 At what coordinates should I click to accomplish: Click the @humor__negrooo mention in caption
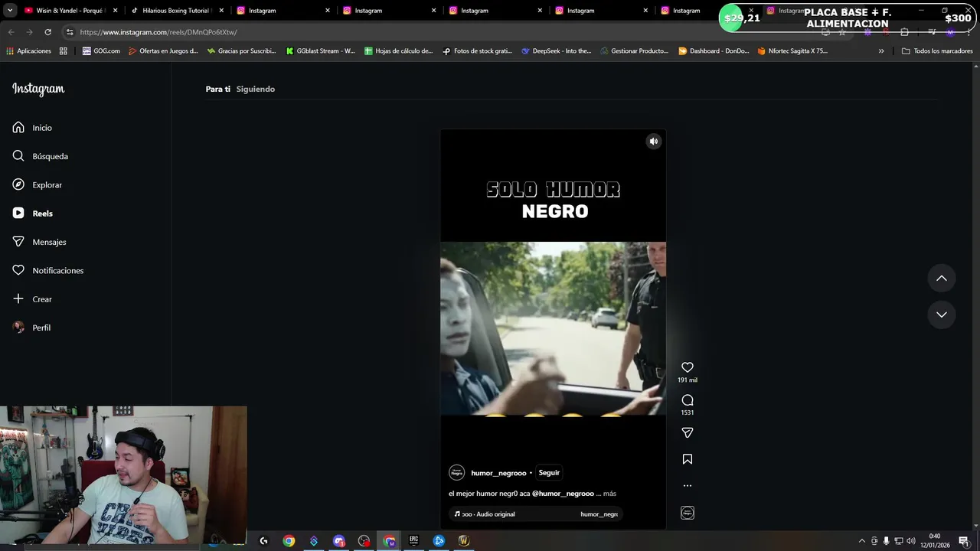point(563,494)
